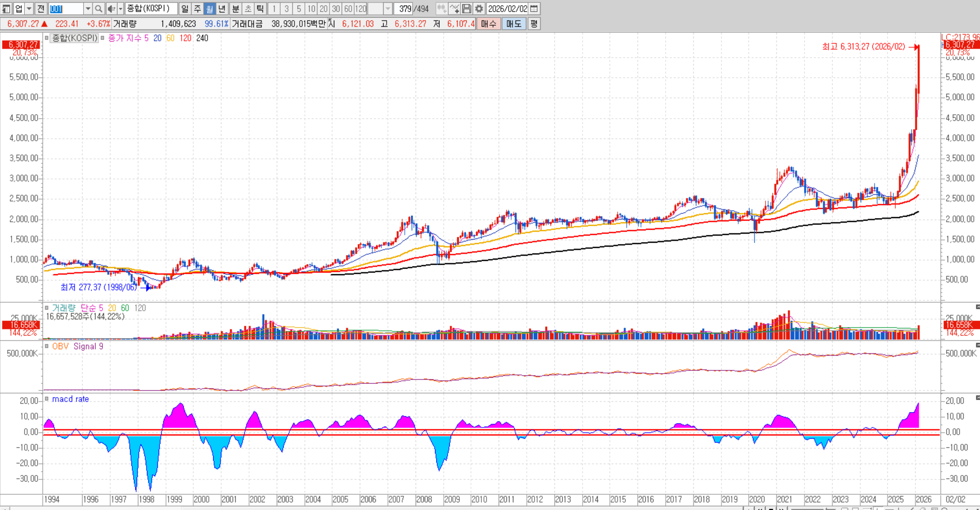Click the save floppy disk icon
This screenshot has width=980, height=510.
pyautogui.click(x=466, y=9)
